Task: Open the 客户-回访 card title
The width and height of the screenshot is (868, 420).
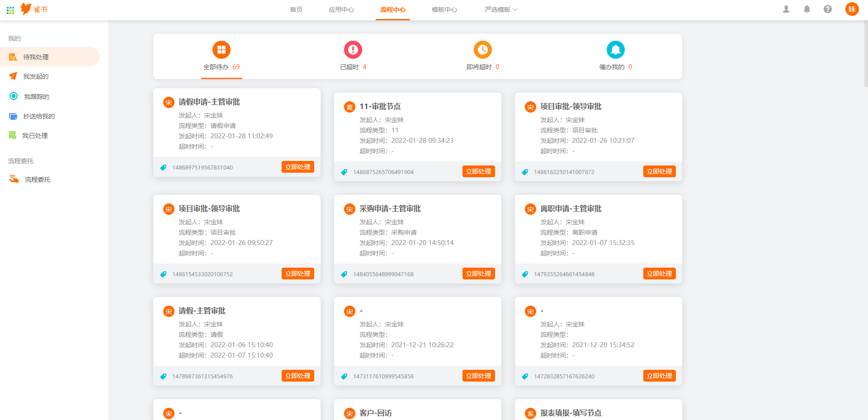Action: pos(376,413)
